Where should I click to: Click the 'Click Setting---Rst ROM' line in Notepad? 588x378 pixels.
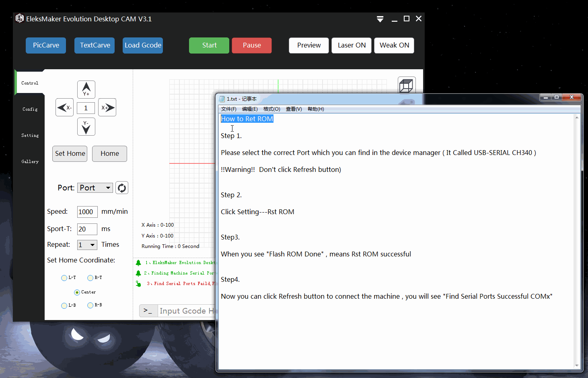(x=257, y=212)
